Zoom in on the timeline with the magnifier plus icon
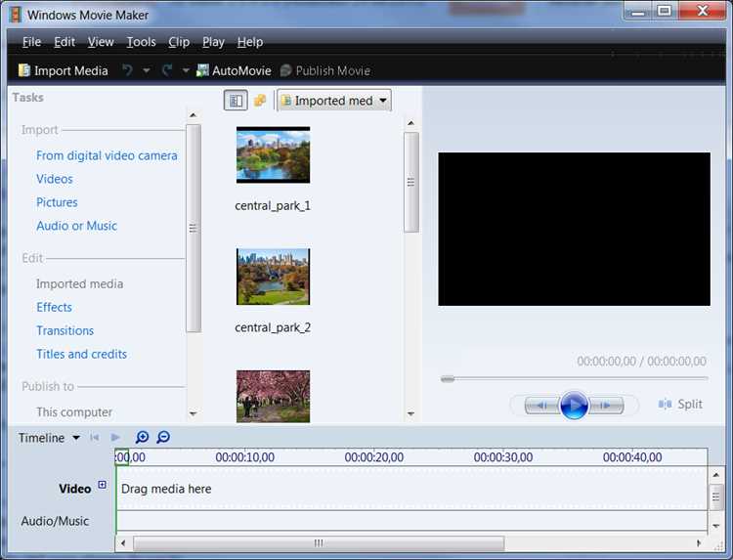Viewport: 733px width, 560px height. pos(142,437)
